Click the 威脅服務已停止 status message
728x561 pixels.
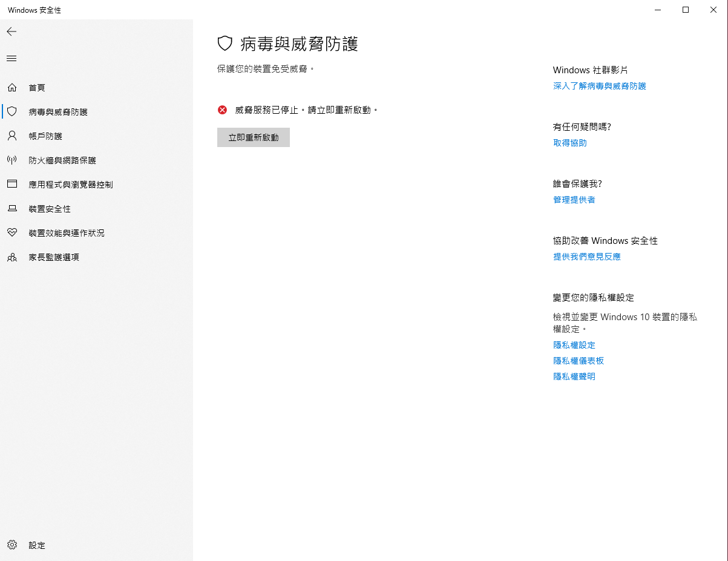coord(306,110)
